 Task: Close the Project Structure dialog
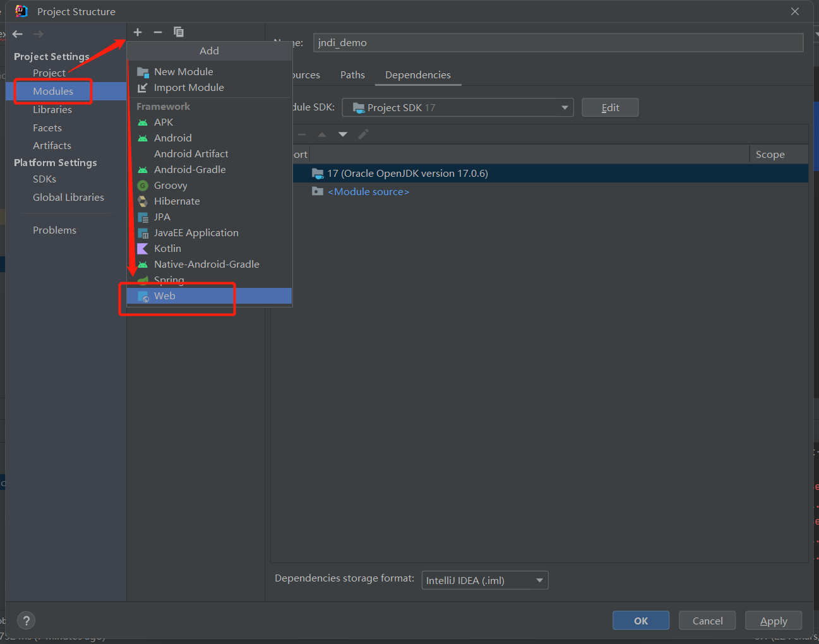pyautogui.click(x=795, y=11)
